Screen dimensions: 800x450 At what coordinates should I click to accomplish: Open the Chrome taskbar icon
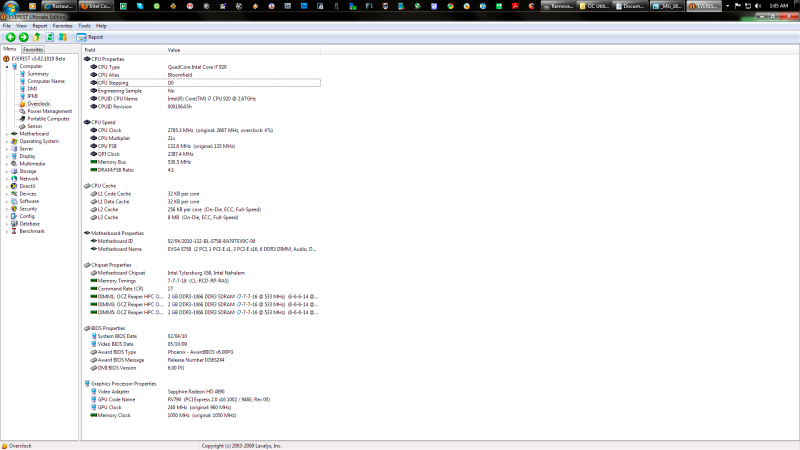tap(450, 6)
